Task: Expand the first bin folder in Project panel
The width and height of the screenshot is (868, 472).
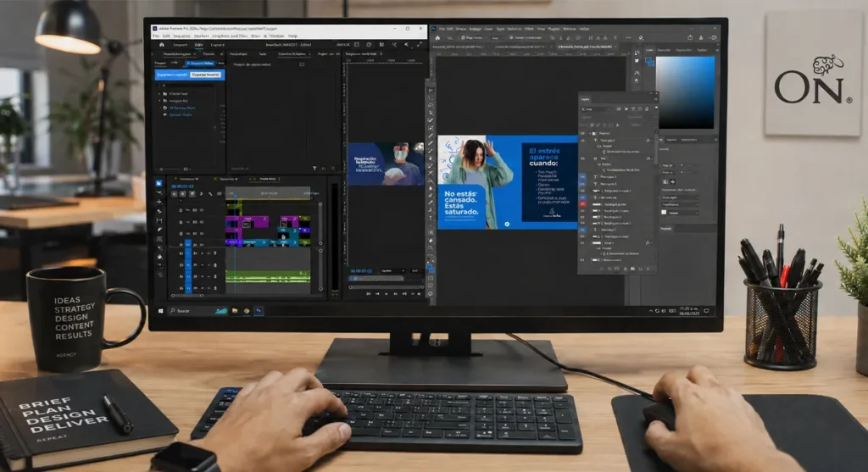Action: tap(160, 94)
